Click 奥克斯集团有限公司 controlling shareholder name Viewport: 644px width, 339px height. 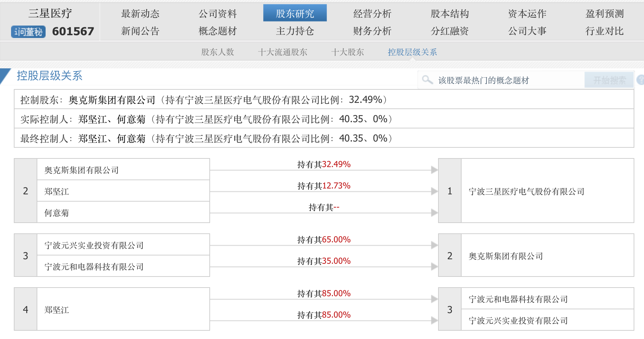(112, 100)
